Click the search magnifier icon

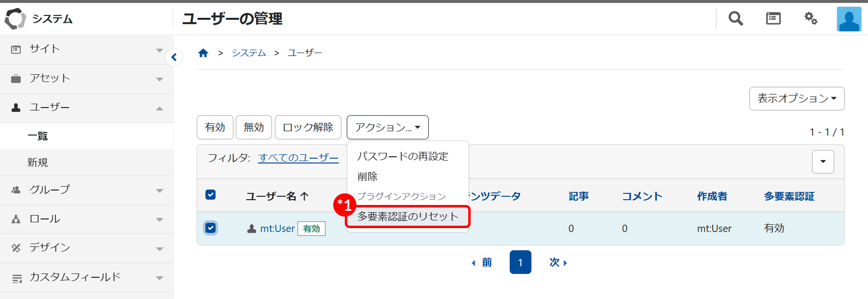click(735, 18)
